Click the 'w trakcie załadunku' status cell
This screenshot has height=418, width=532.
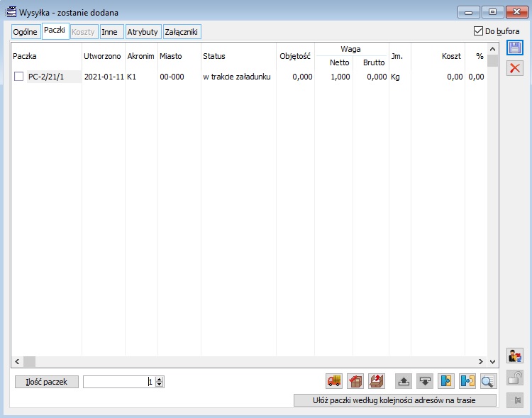[237, 77]
